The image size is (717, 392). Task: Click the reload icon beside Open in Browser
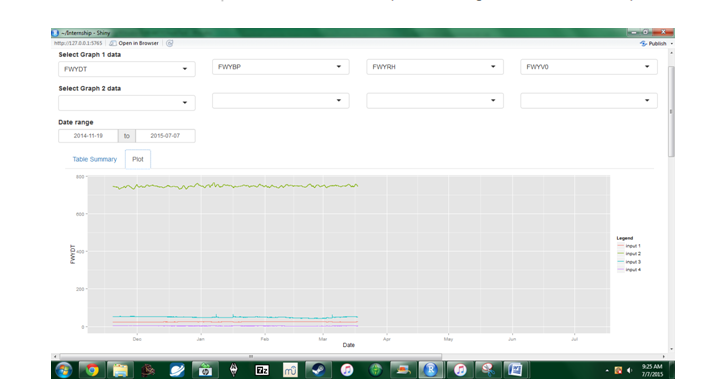170,43
